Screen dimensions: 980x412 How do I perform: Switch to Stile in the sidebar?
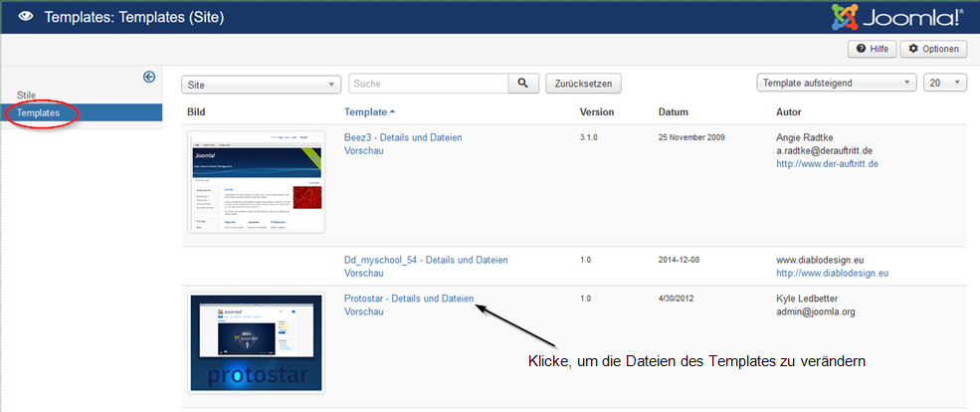(27, 96)
